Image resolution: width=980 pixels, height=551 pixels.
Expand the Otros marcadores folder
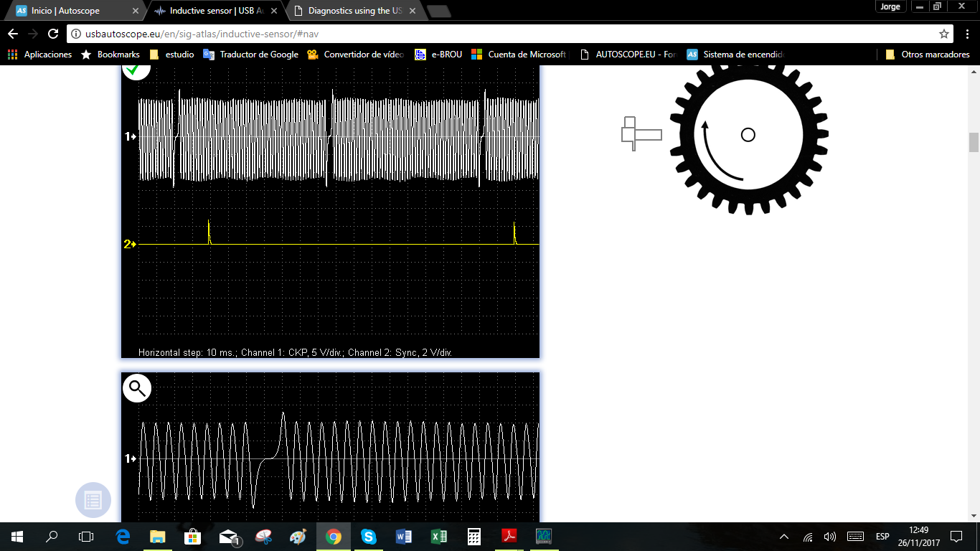tap(928, 55)
